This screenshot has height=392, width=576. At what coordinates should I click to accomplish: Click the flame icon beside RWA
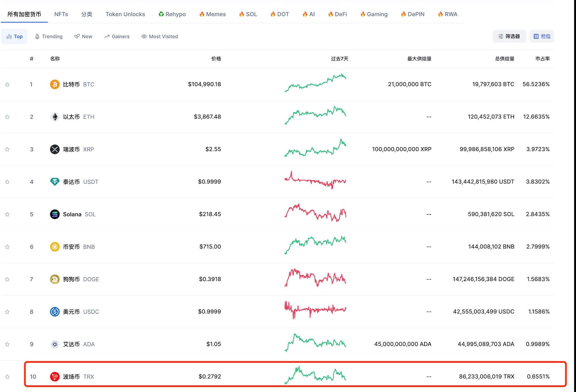(440, 14)
